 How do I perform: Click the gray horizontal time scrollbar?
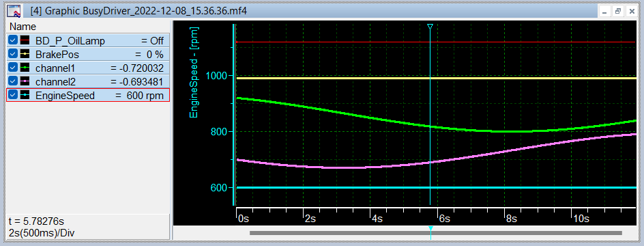pyautogui.click(x=436, y=233)
